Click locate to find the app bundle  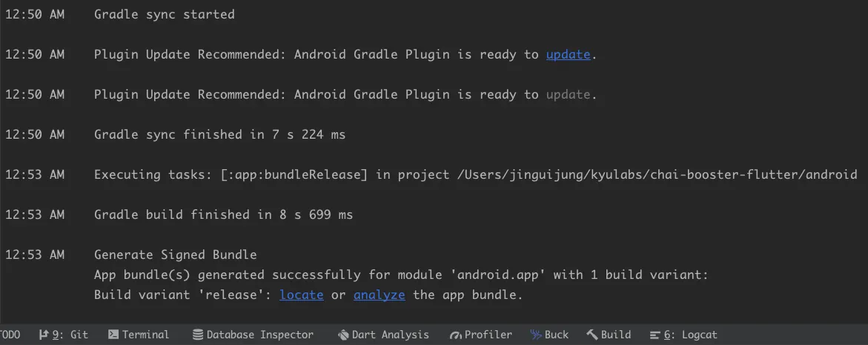pos(302,295)
